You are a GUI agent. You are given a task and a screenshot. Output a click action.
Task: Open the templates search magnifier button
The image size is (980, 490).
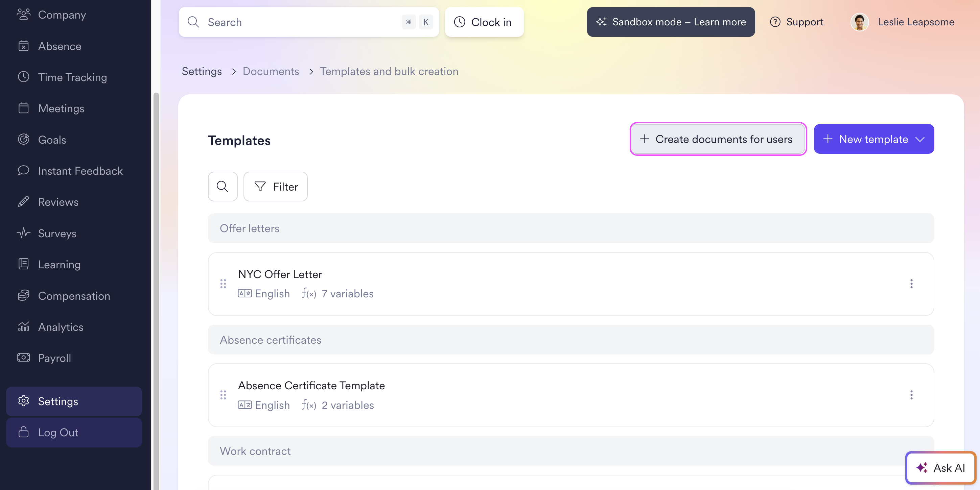coord(223,186)
